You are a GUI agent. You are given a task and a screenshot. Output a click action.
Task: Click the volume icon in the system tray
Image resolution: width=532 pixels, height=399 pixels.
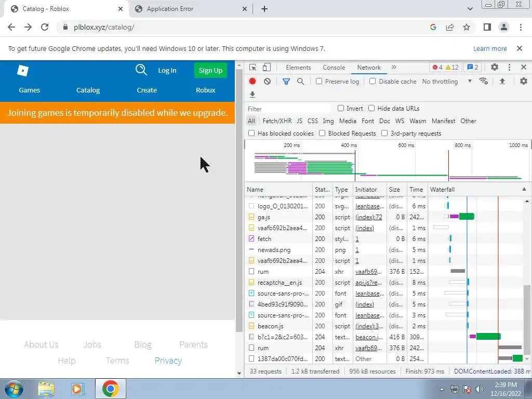click(479, 389)
